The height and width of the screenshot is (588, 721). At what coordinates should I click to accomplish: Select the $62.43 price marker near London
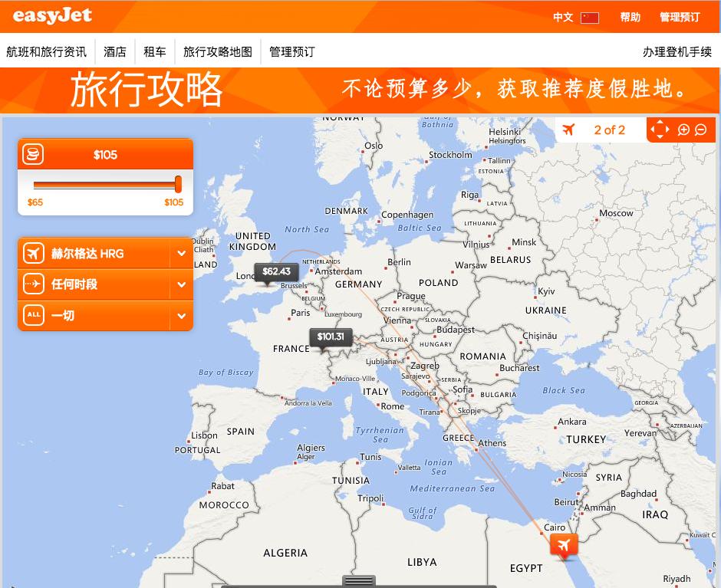pyautogui.click(x=275, y=272)
